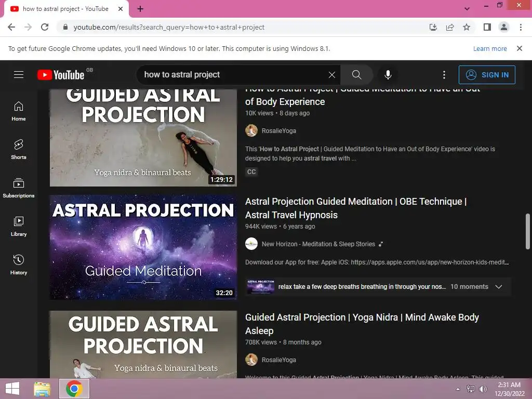This screenshot has height=399, width=532.
Task: Open the Chrome profile avatar
Action: [x=504, y=27]
